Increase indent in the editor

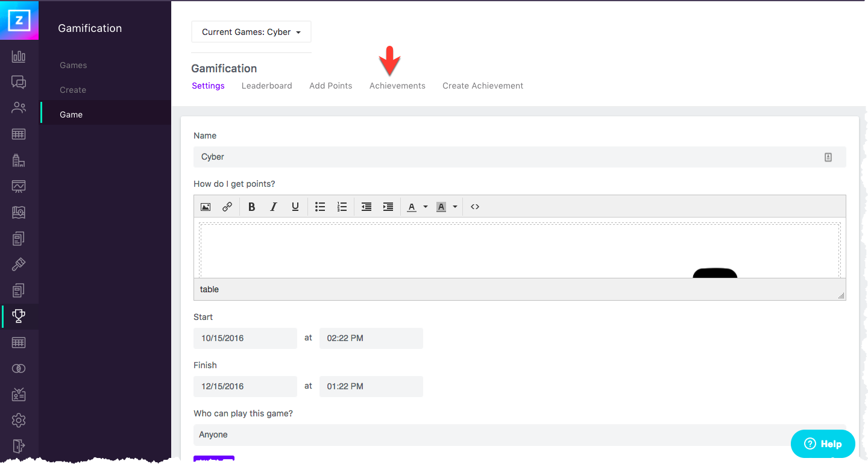[388, 207]
